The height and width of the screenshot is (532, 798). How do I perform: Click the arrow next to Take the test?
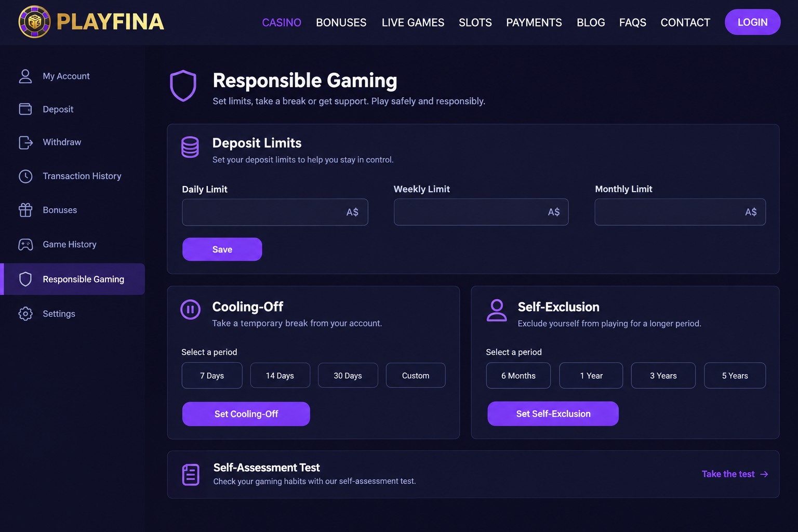pyautogui.click(x=764, y=474)
